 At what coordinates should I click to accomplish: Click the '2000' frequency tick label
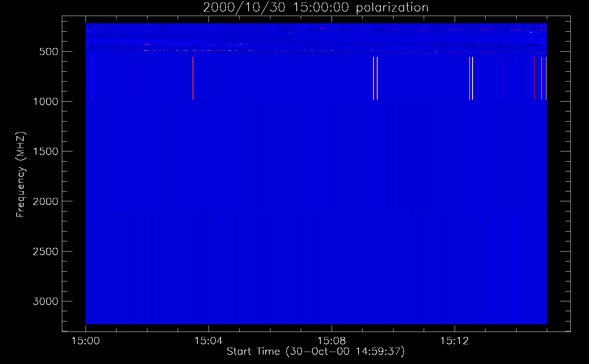tap(46, 201)
